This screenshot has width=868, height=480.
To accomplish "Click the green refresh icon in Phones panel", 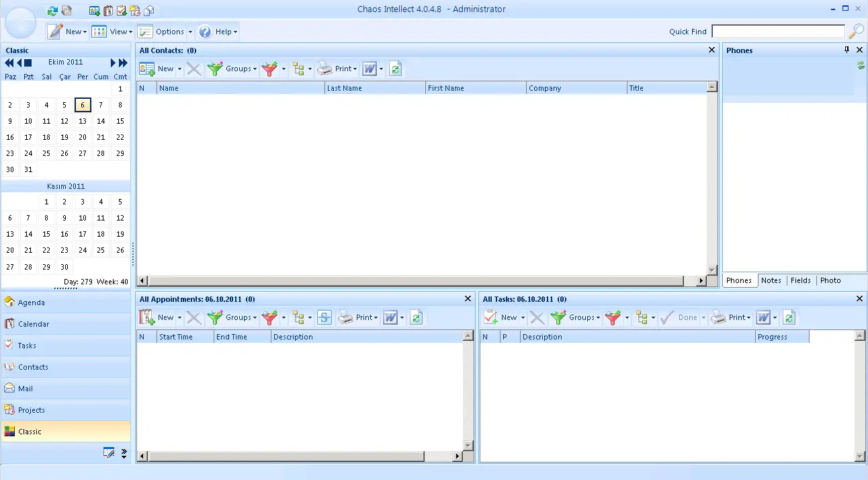I will pyautogui.click(x=861, y=65).
